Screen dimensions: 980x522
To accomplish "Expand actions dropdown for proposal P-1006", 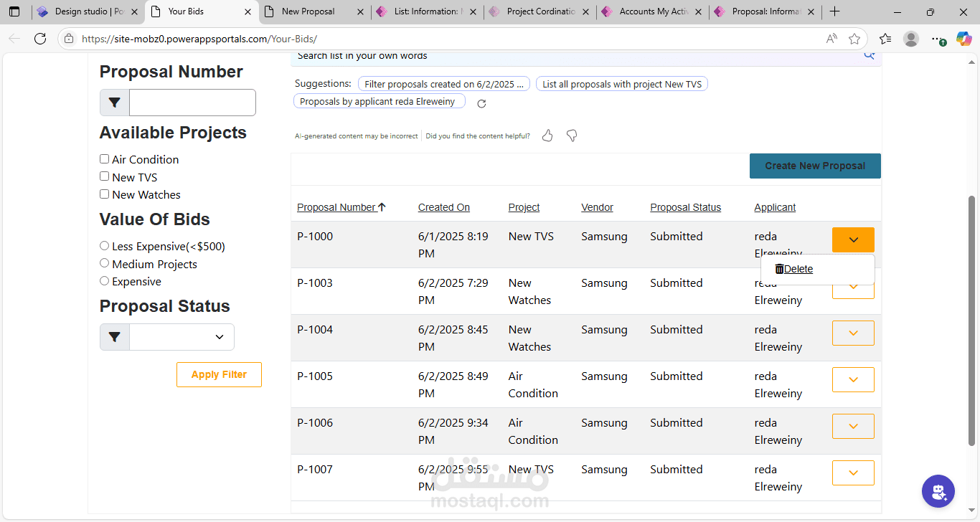I will tap(853, 426).
